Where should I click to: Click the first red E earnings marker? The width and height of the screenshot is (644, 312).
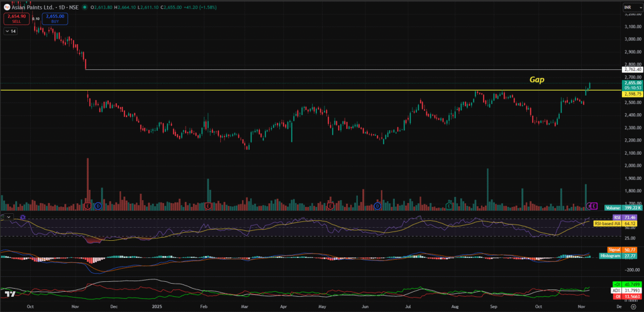tap(87, 206)
